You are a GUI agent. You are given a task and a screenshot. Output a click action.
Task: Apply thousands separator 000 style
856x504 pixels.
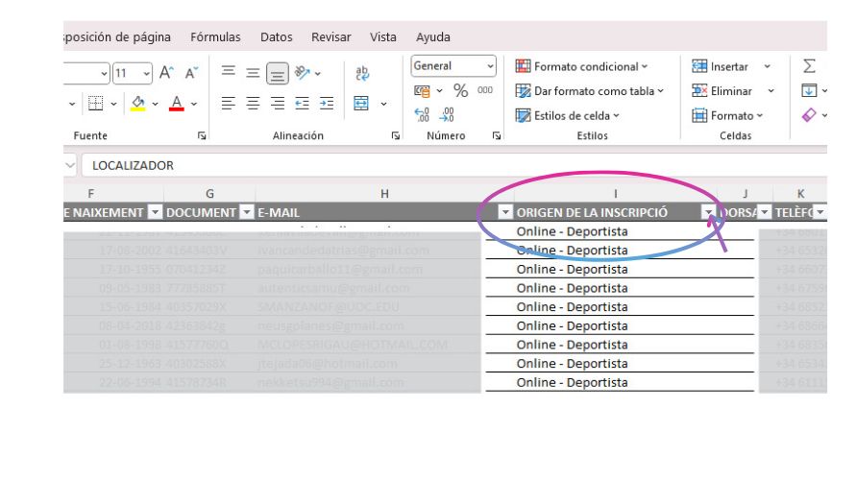click(485, 90)
